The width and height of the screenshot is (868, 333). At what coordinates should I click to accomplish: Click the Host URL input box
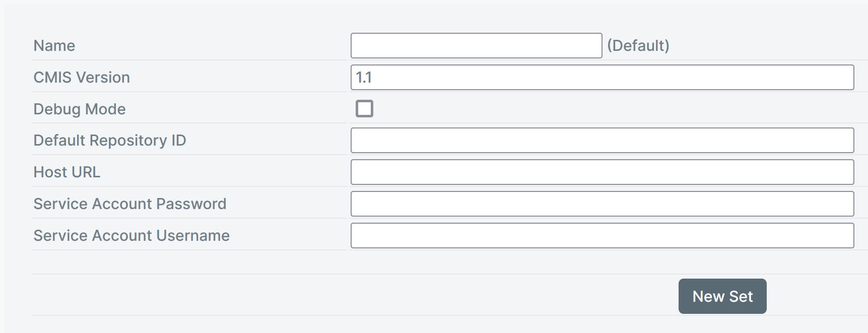tap(602, 172)
